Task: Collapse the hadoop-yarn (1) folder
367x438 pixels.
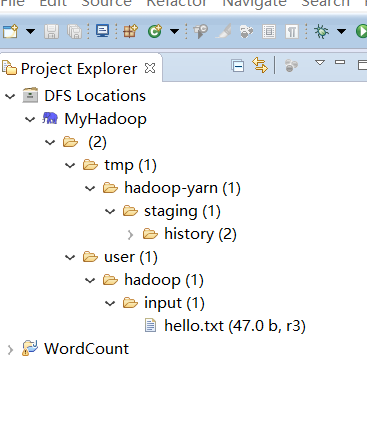Action: [x=90, y=188]
